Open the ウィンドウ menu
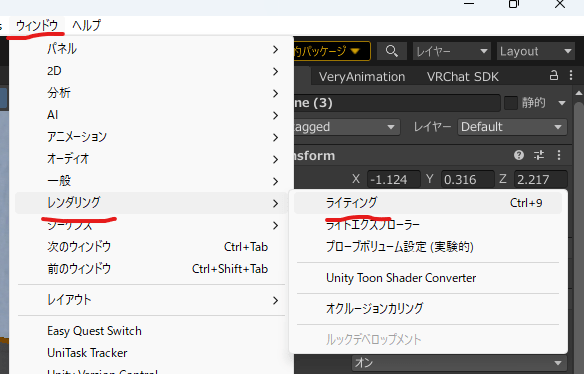 coord(37,26)
